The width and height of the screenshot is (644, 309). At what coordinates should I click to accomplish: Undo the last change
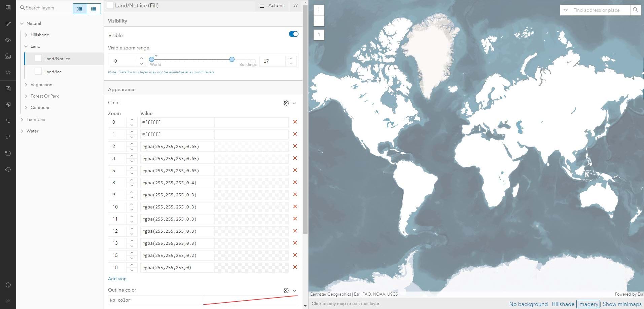(8, 121)
